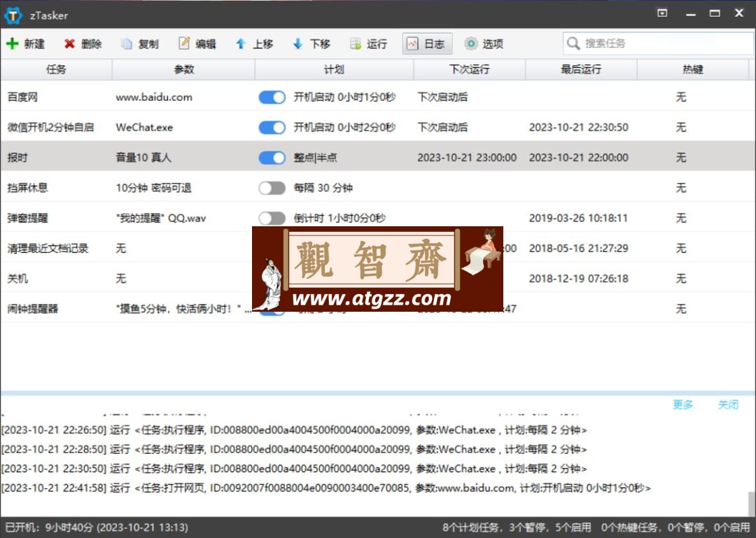Click the 关闭 link to close log

pyautogui.click(x=728, y=404)
